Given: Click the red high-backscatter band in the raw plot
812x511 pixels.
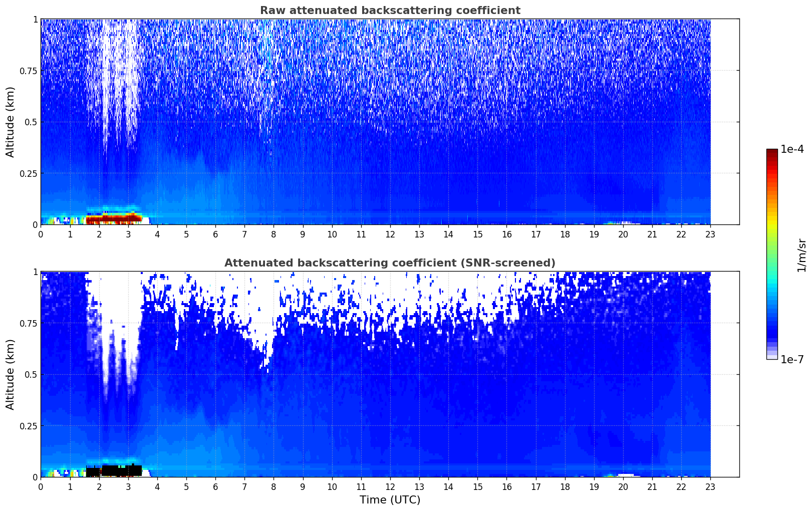Looking at the screenshot, I should [x=114, y=218].
